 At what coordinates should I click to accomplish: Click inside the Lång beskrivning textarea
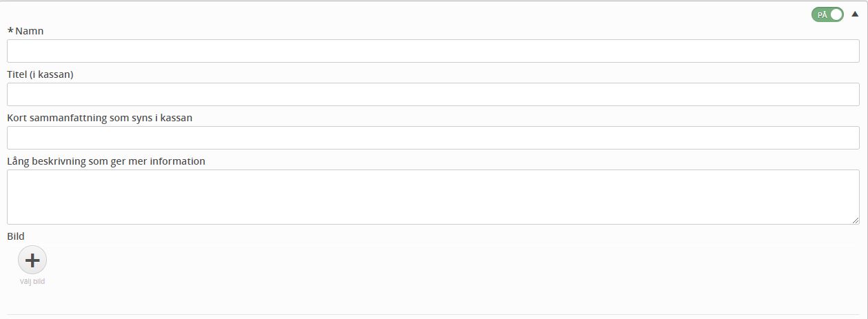pyautogui.click(x=433, y=196)
